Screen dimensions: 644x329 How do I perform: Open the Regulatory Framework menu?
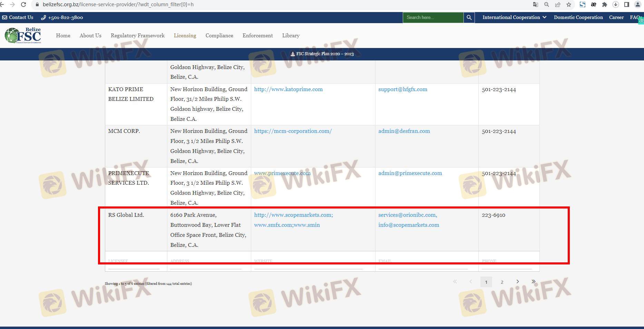coord(137,36)
